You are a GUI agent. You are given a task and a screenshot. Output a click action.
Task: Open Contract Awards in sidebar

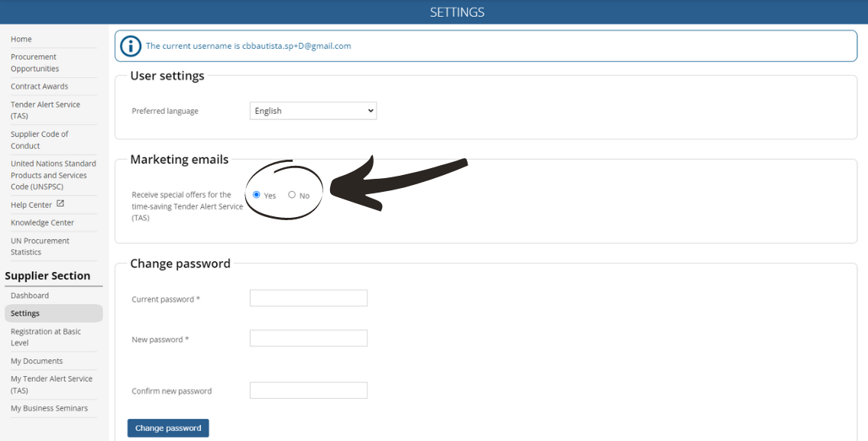coord(39,86)
